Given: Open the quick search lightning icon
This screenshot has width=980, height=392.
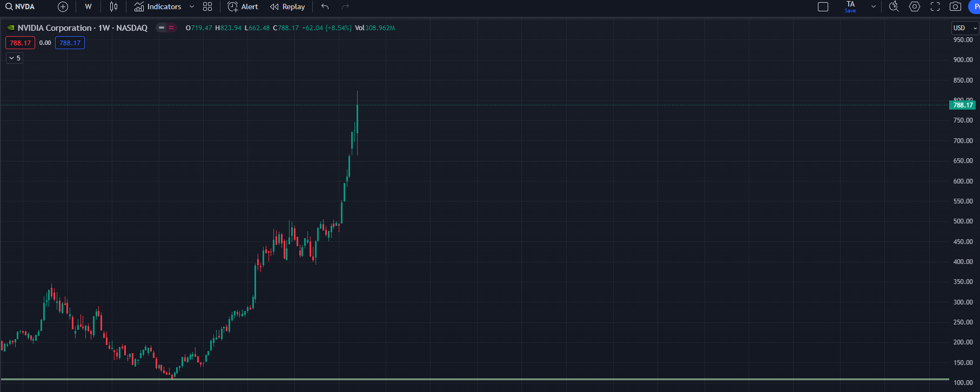Looking at the screenshot, I should coord(894,6).
